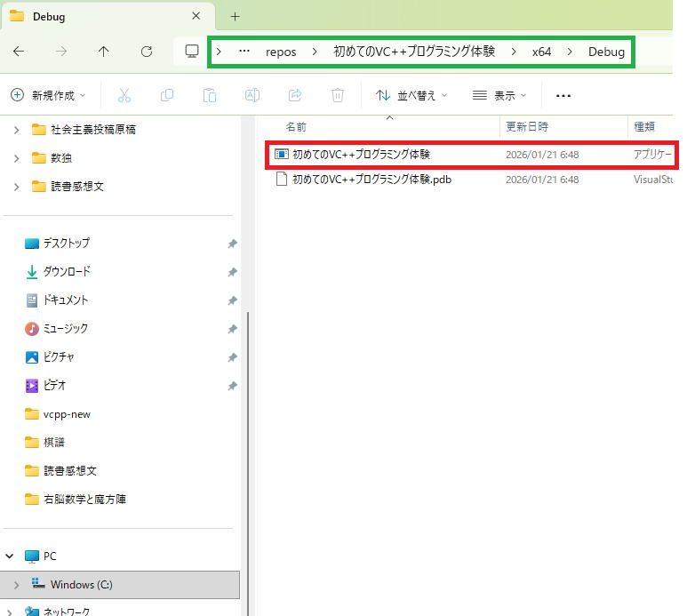The width and height of the screenshot is (695, 616).
Task: Collapse the PC tree node
Action: point(11,556)
